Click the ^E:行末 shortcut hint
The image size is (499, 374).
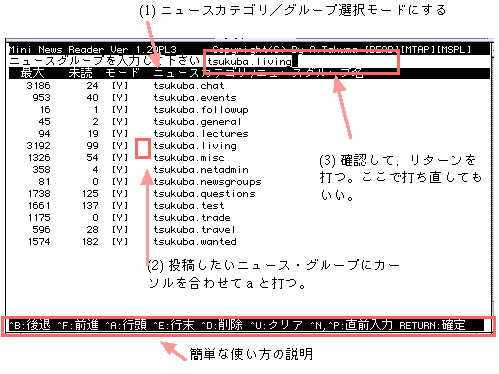174,325
